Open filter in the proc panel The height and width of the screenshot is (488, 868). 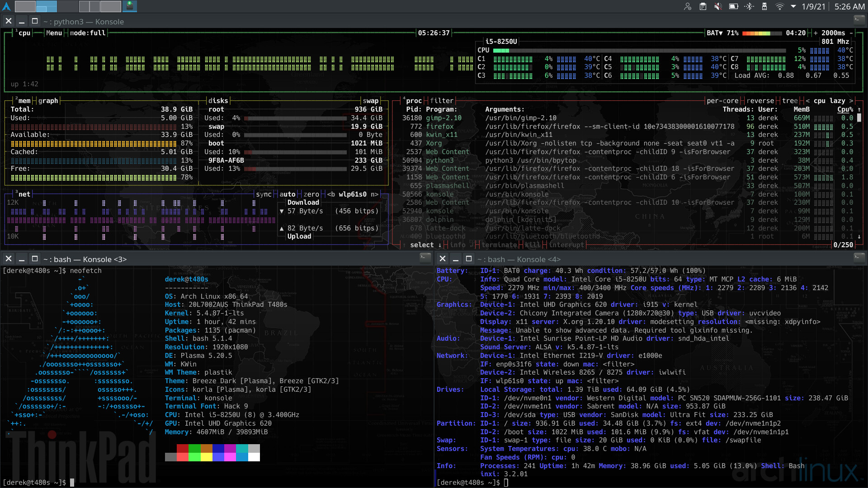point(442,100)
